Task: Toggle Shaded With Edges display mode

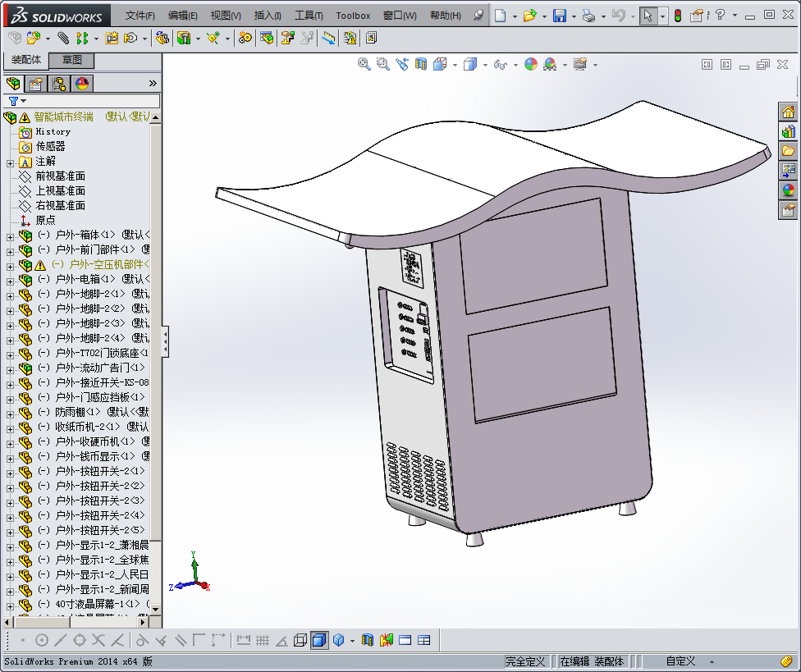Action: point(319,640)
